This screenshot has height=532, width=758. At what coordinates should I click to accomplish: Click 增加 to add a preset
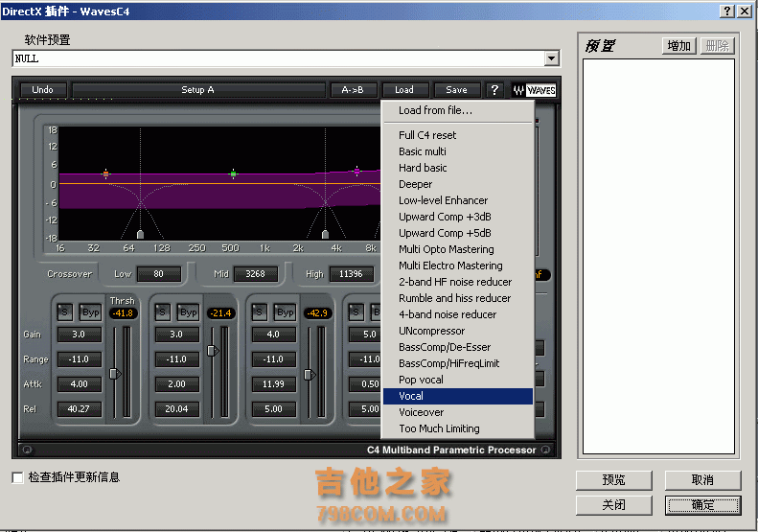point(678,46)
